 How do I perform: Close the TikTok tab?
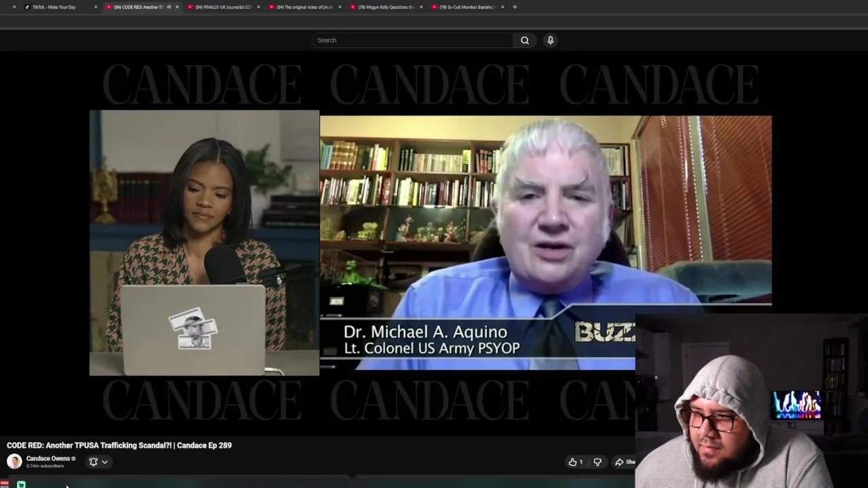(96, 7)
